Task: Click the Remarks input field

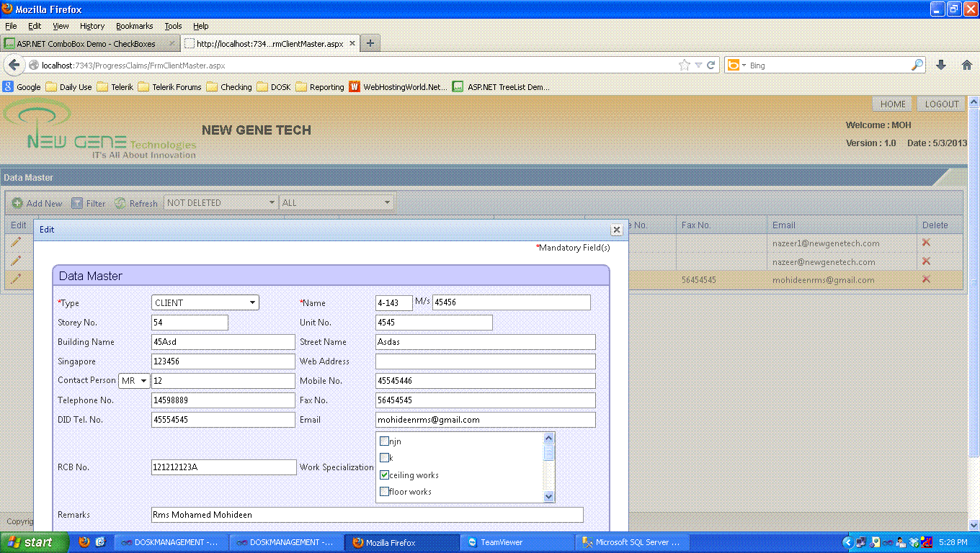Action: 367,515
